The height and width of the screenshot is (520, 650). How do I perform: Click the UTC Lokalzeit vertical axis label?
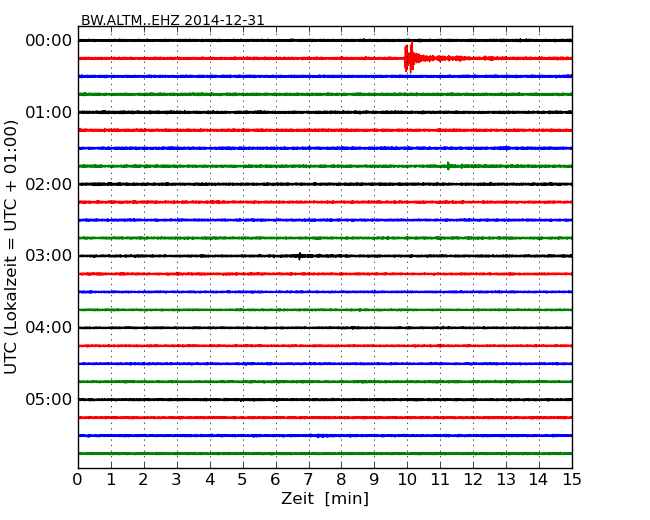click(x=11, y=247)
